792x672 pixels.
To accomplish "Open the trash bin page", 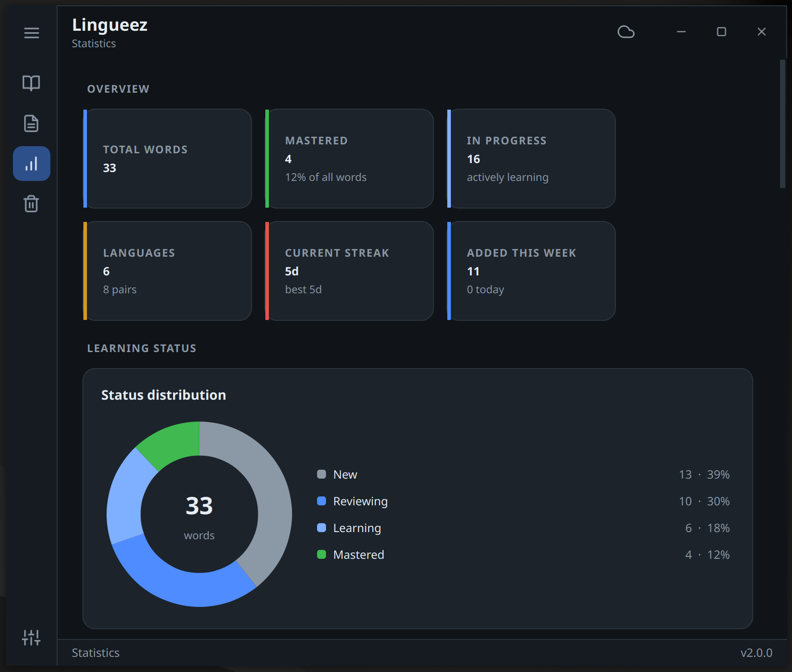I will [x=31, y=204].
